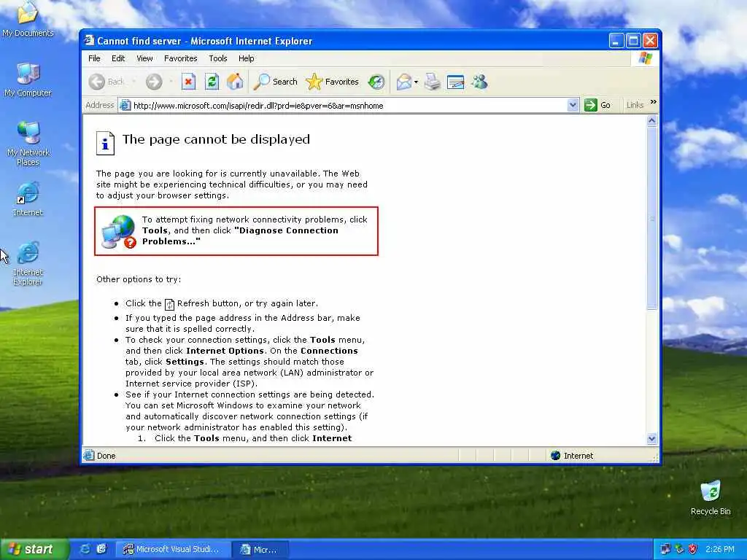Click Internet Explorer desktop icon
Viewport: 747px width, 560px height.
pyautogui.click(x=28, y=263)
